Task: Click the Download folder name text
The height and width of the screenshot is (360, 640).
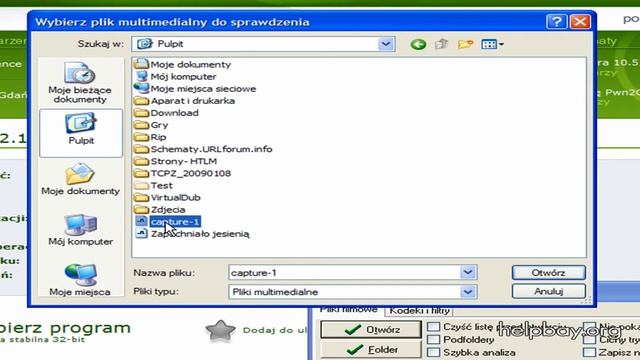Action: 175,113
